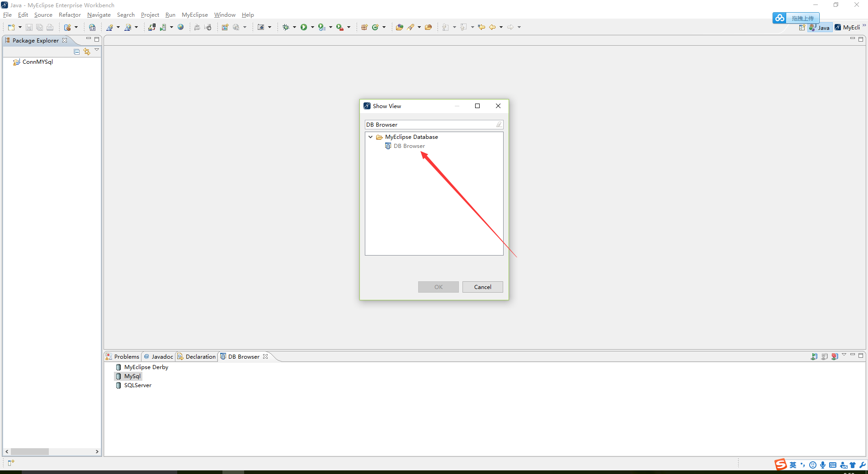
Task: Click the microphone icon in IME bar
Action: (823, 465)
